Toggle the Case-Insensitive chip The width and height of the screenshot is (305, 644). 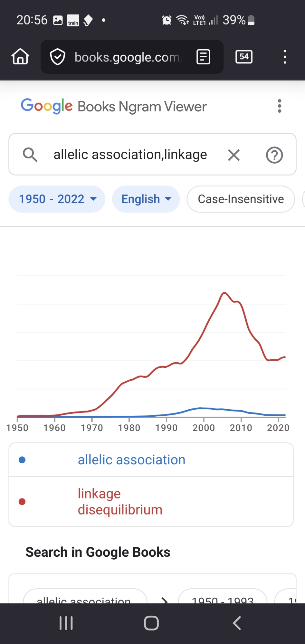click(x=241, y=199)
